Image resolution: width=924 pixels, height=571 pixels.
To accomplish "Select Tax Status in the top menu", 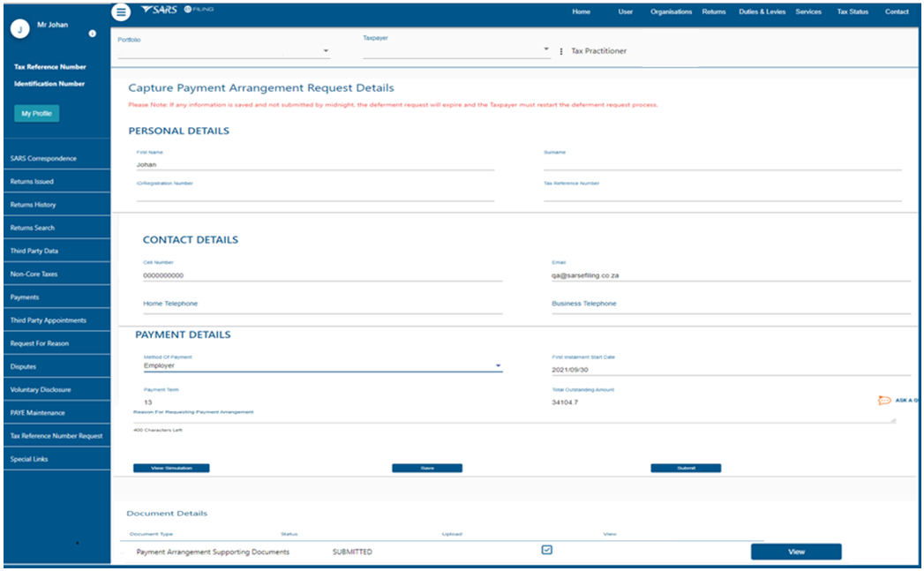I will click(x=853, y=12).
